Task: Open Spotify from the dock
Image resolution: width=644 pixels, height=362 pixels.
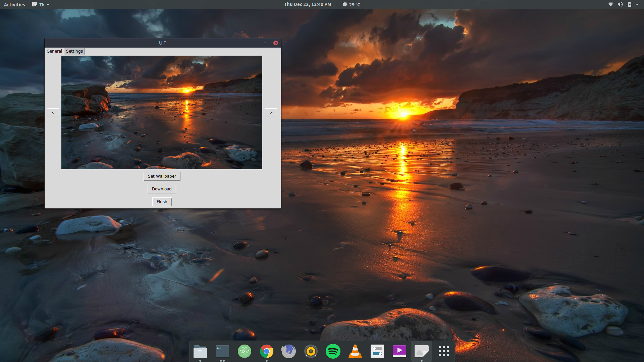Action: pos(333,352)
